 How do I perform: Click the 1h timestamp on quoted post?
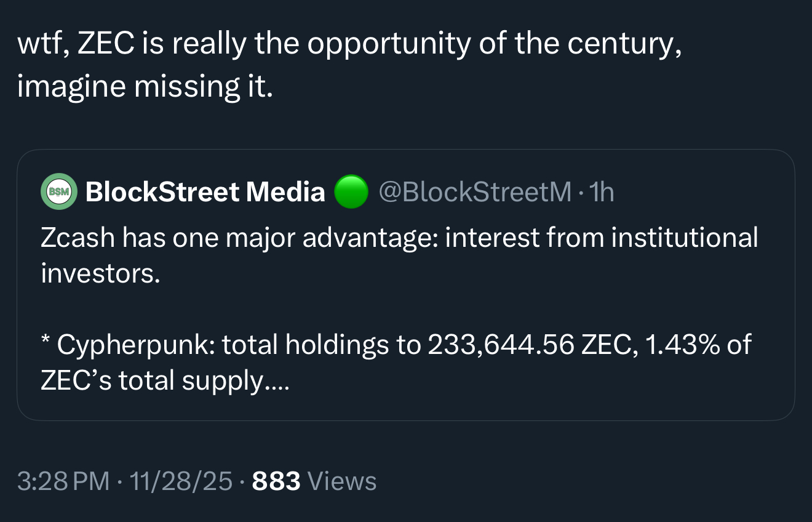[x=602, y=192]
